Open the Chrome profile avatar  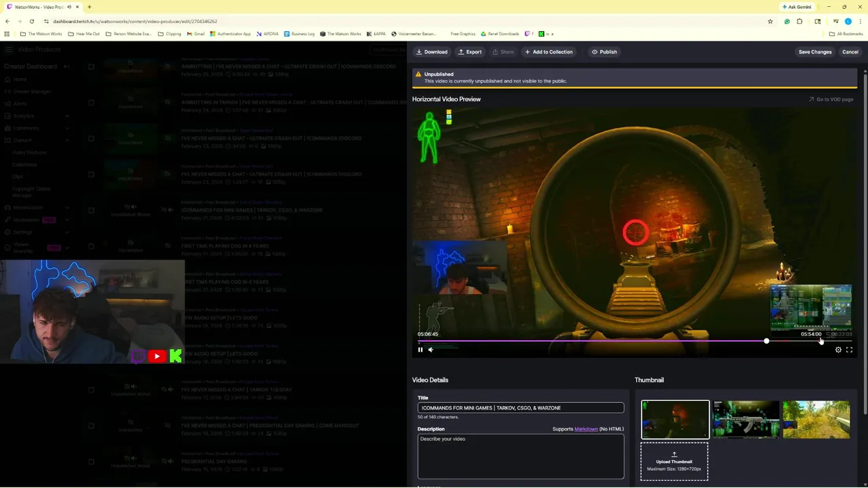pyautogui.click(x=848, y=21)
